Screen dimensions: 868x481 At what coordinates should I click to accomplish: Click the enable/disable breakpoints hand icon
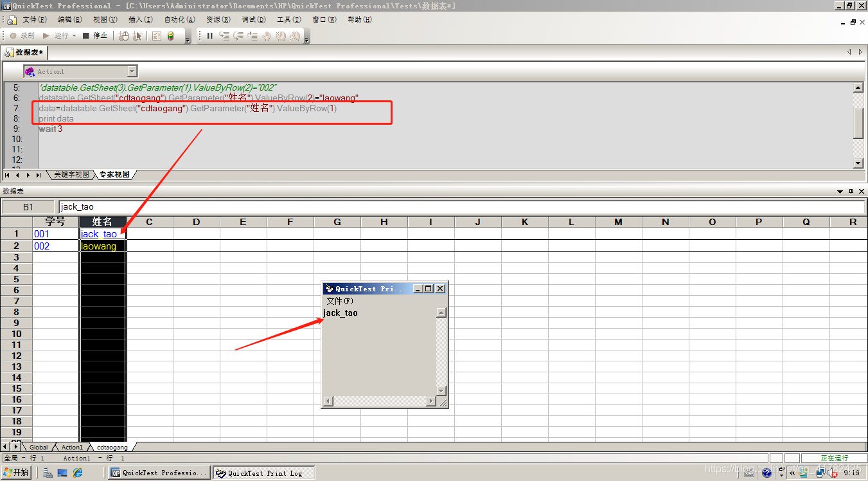click(x=281, y=36)
